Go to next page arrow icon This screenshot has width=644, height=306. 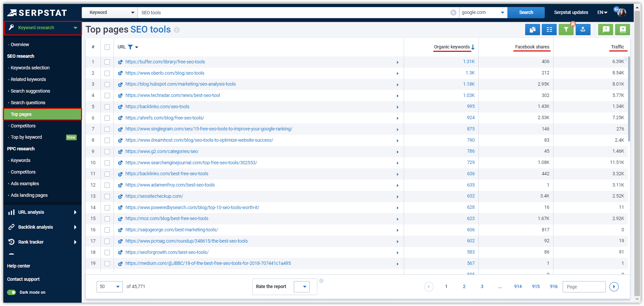[x=614, y=287]
